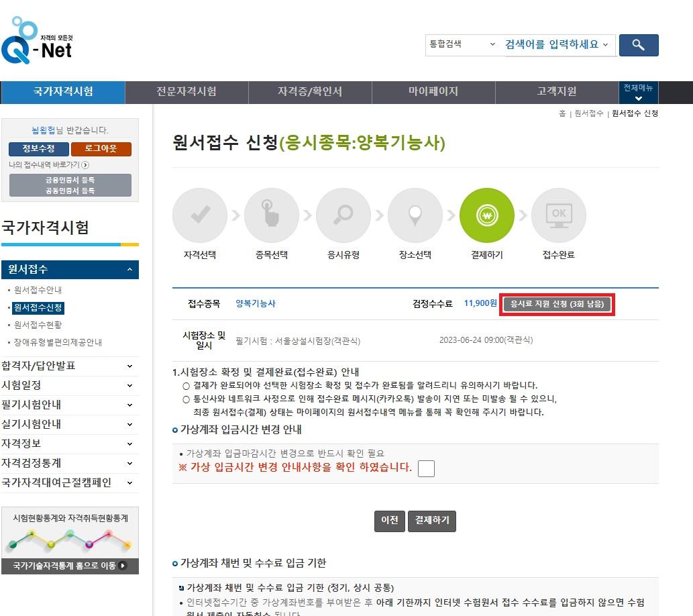The image size is (693, 616).
Task: Check the 가상 입금시간 변경 confirmation checkbox
Action: point(427,468)
